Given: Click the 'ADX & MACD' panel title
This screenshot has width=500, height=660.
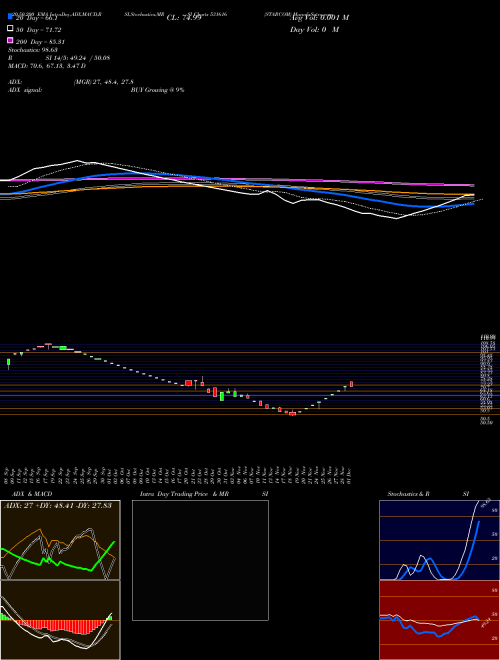Looking at the screenshot, I should click(32, 494).
